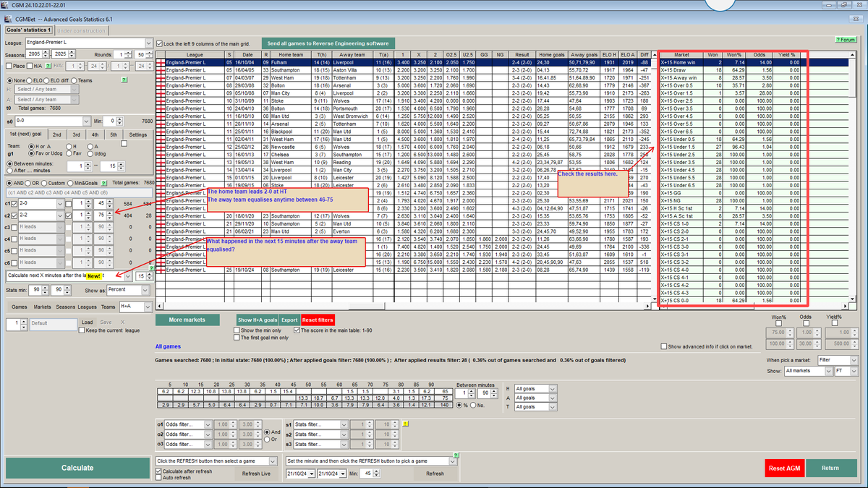Open the 3rd goal tab

click(76, 134)
